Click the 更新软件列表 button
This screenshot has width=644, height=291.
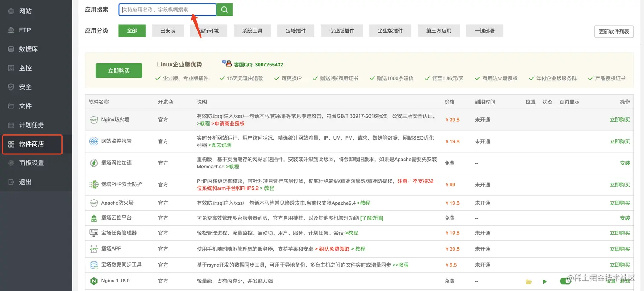point(614,31)
